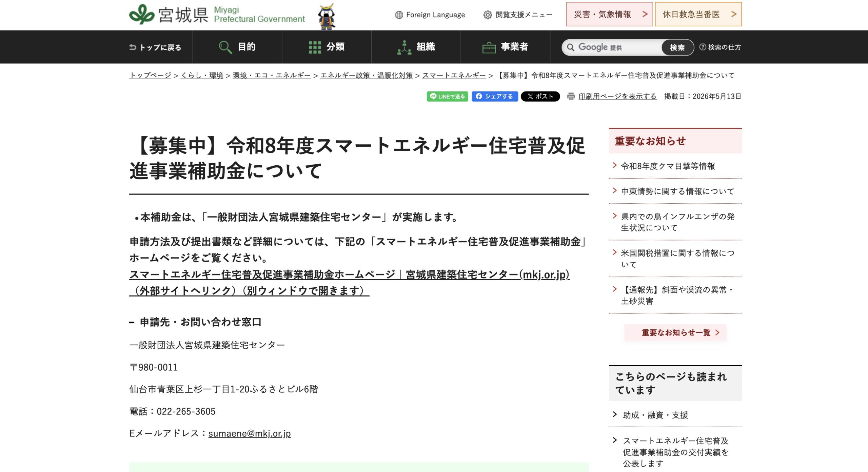Open 重要なお知らせ一覧 button
Screen dimensions: 868x472
pos(675,332)
